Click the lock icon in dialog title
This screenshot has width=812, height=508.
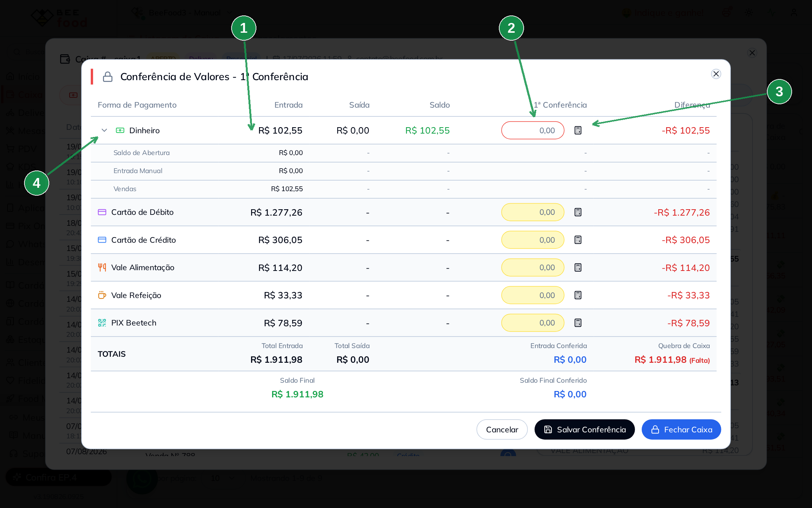pos(108,77)
